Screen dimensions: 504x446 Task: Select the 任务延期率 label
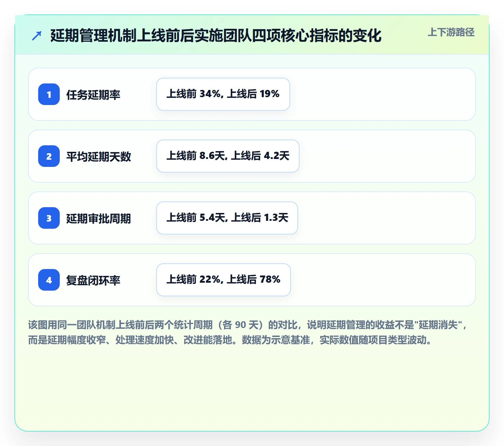pos(93,95)
